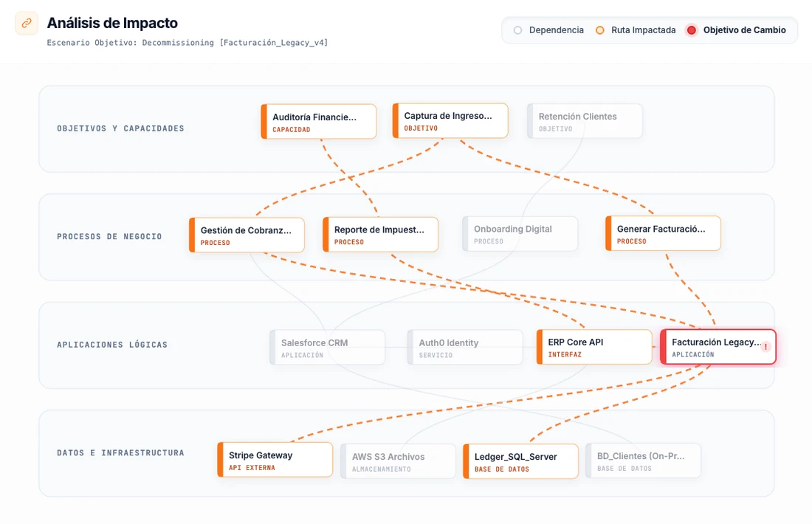
Task: Select the Auth0 Identity servicio node
Action: click(465, 347)
